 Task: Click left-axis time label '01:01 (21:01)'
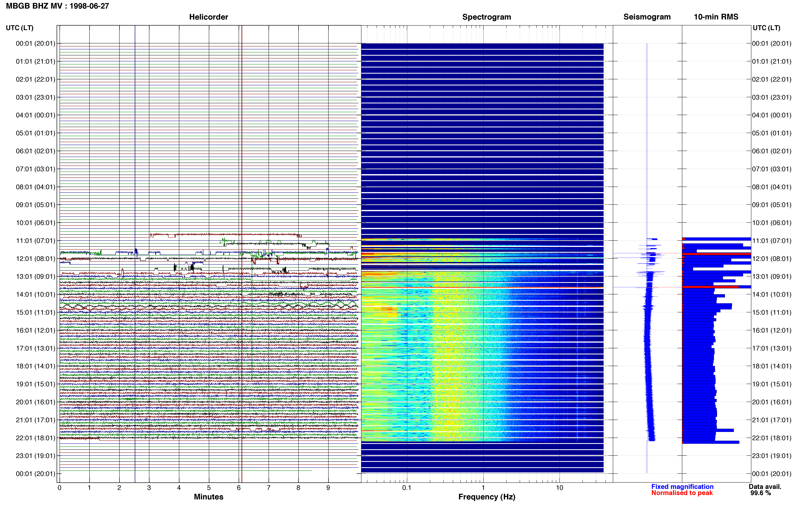coord(36,61)
